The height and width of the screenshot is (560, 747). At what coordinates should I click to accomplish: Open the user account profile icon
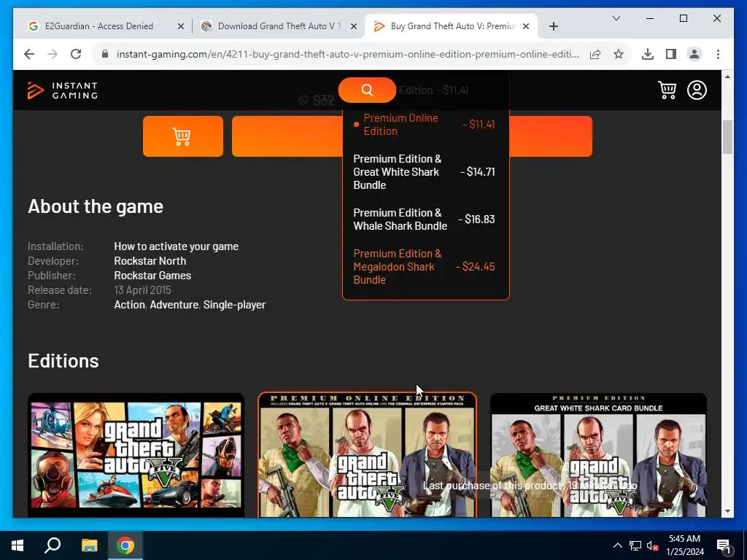pyautogui.click(x=697, y=90)
